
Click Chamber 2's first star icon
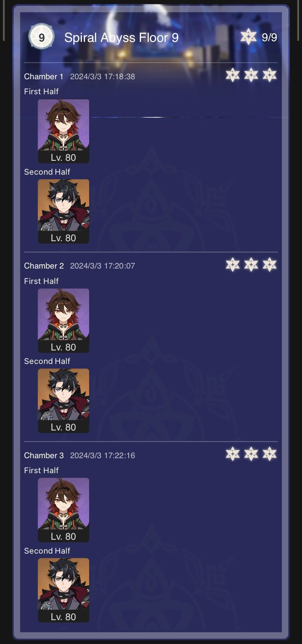click(x=232, y=265)
